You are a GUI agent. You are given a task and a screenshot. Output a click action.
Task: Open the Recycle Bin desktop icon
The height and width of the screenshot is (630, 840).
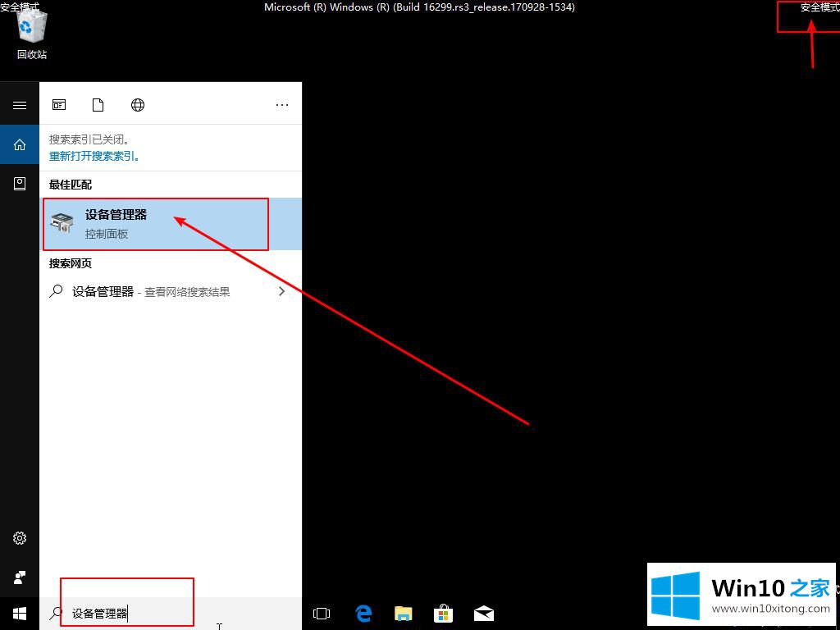(32, 33)
